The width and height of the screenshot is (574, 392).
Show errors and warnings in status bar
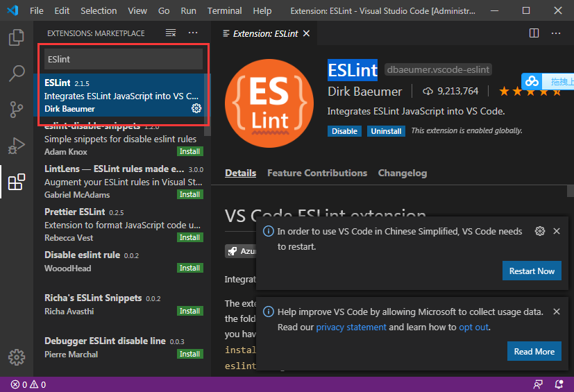pyautogui.click(x=28, y=384)
